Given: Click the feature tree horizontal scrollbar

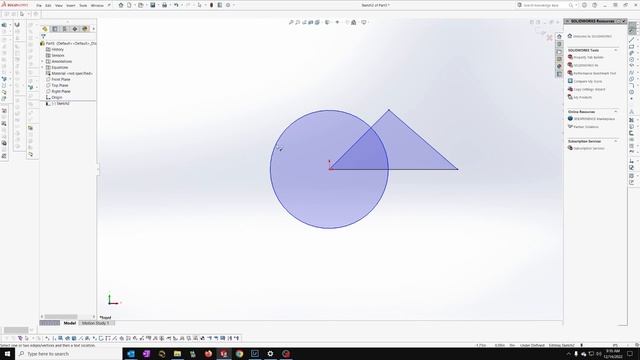Looking at the screenshot, I should click(x=61, y=317).
